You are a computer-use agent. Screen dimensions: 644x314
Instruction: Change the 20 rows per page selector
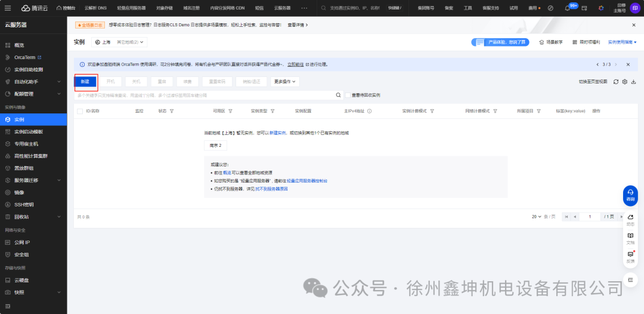(x=537, y=217)
